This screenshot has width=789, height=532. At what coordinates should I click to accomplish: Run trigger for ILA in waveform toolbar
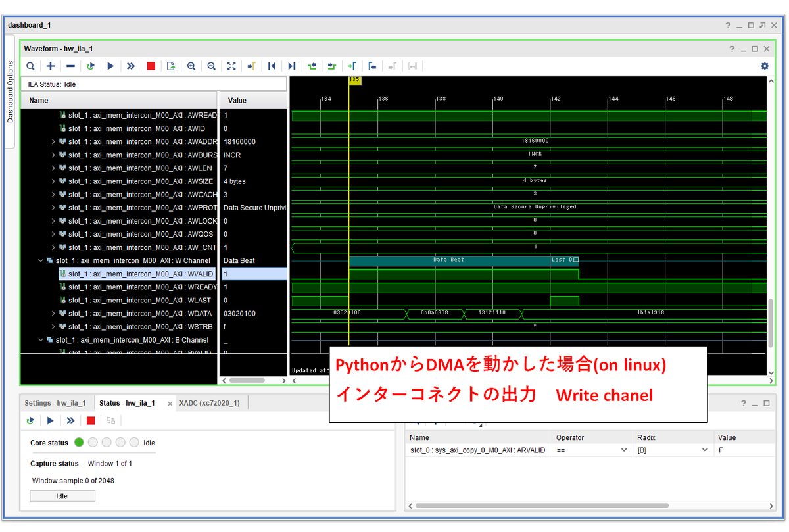[110, 66]
